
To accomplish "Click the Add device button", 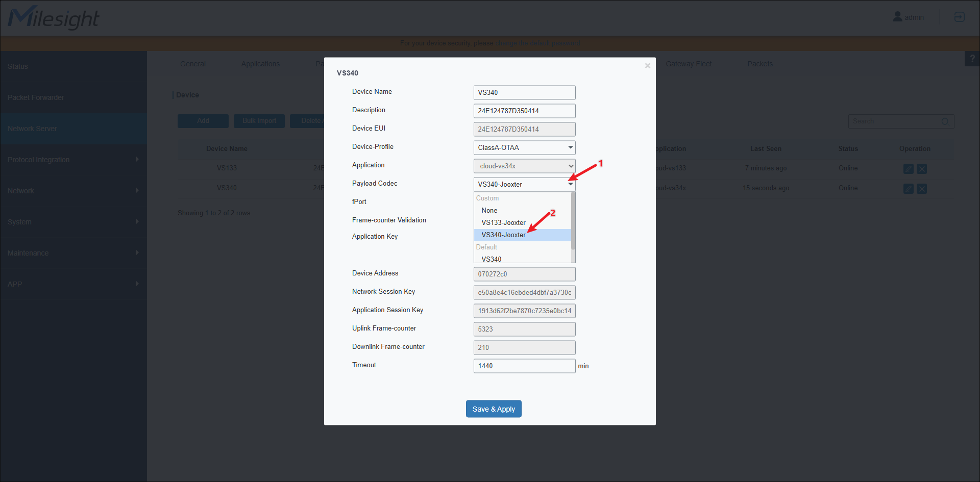I will [x=203, y=121].
